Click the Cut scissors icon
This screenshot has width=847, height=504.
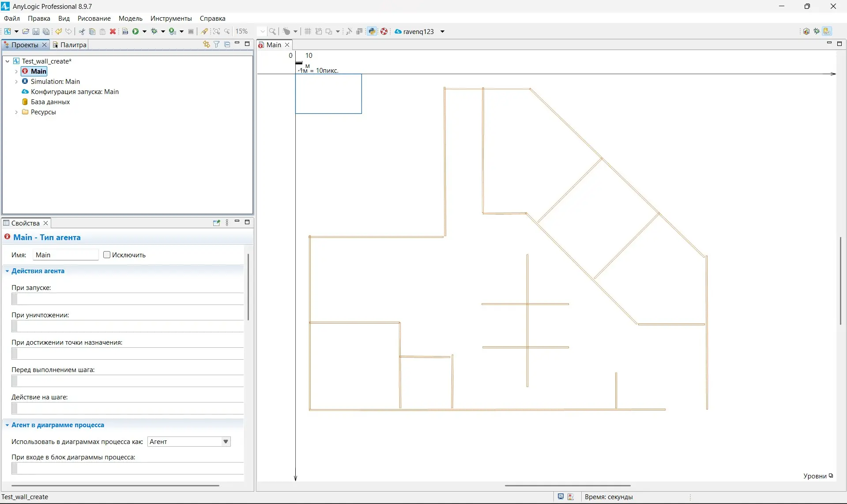pos(82,31)
